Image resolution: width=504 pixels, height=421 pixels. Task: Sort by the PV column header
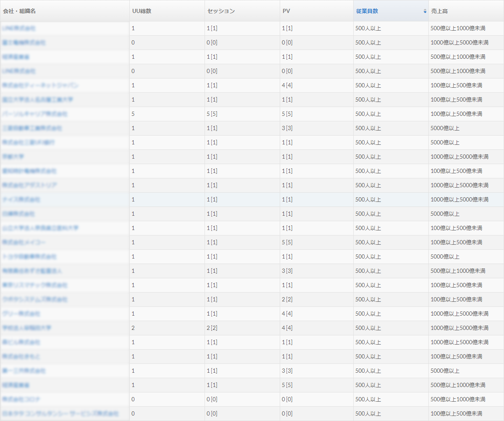(x=286, y=11)
